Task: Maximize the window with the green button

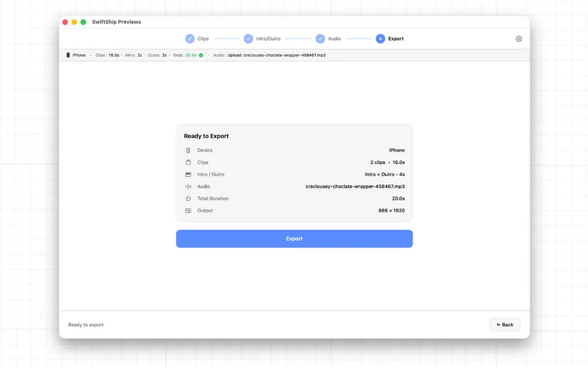Action: pos(84,22)
